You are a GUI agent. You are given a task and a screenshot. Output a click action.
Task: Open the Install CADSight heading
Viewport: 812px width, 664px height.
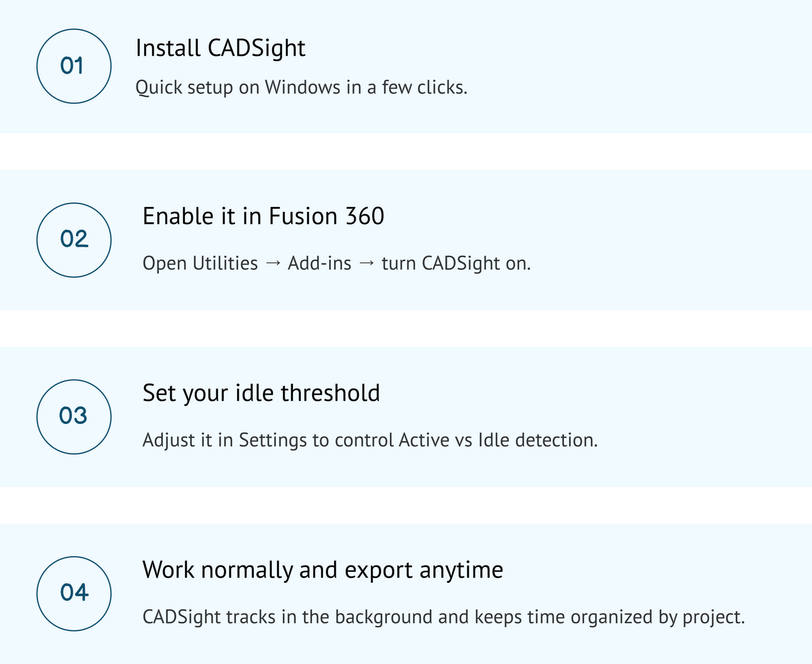tap(220, 48)
